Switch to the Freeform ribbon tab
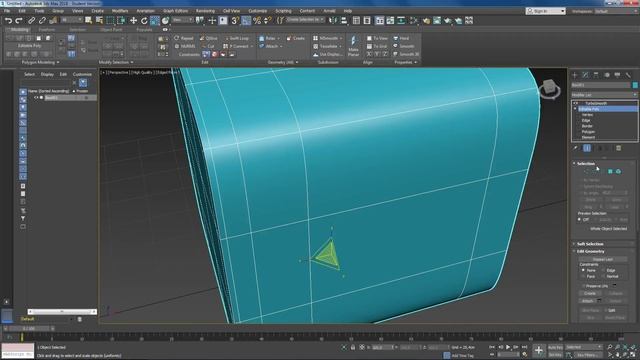The image size is (640, 360). (47, 30)
